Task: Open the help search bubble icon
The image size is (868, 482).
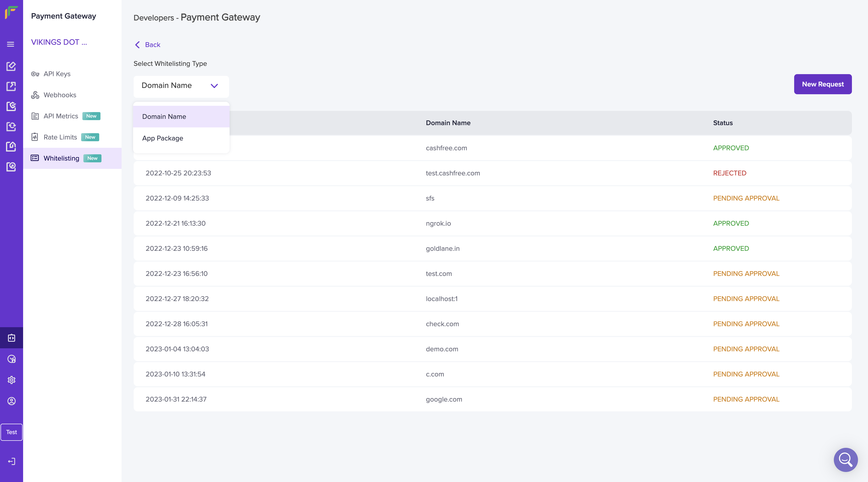Action: pos(845,459)
